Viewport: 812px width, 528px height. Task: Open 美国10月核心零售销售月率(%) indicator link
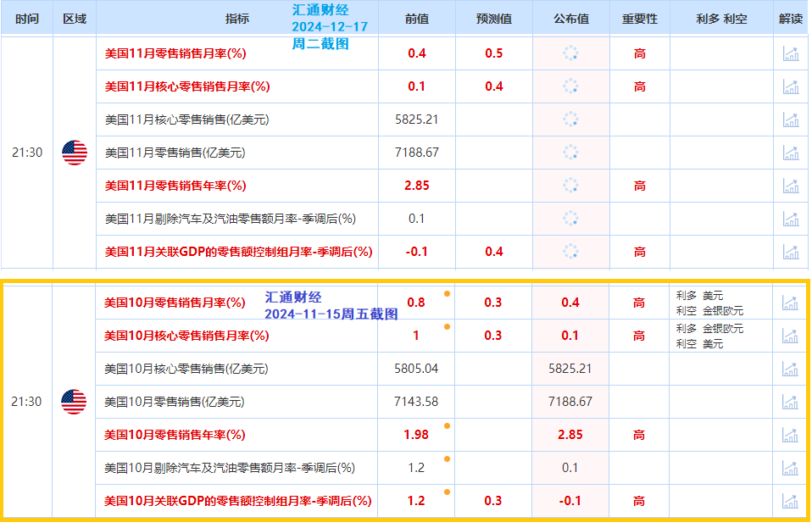[186, 336]
